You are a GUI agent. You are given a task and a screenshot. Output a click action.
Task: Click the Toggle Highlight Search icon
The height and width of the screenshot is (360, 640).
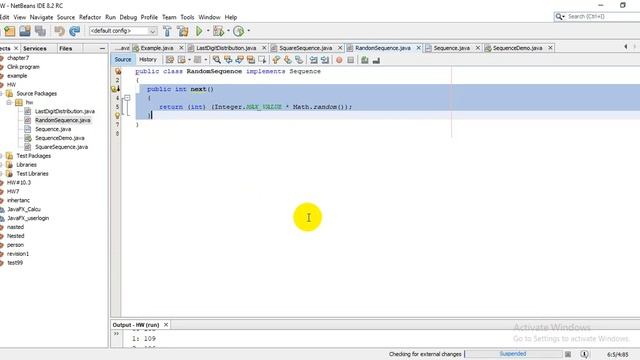point(251,60)
